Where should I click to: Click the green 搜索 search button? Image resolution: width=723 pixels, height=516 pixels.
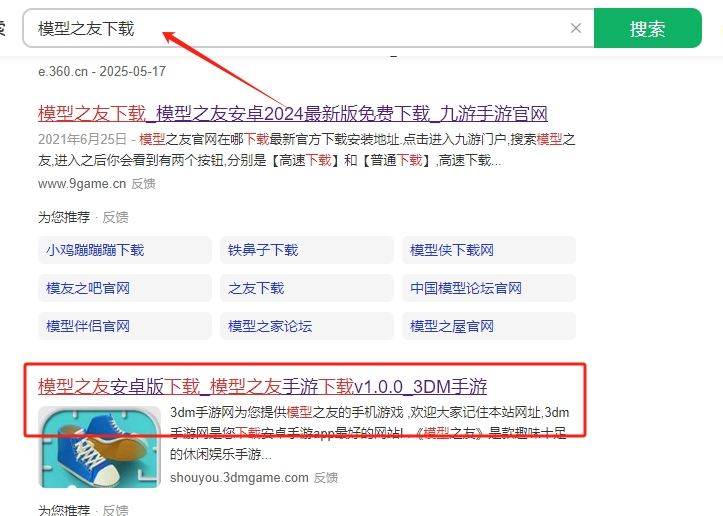(x=647, y=29)
